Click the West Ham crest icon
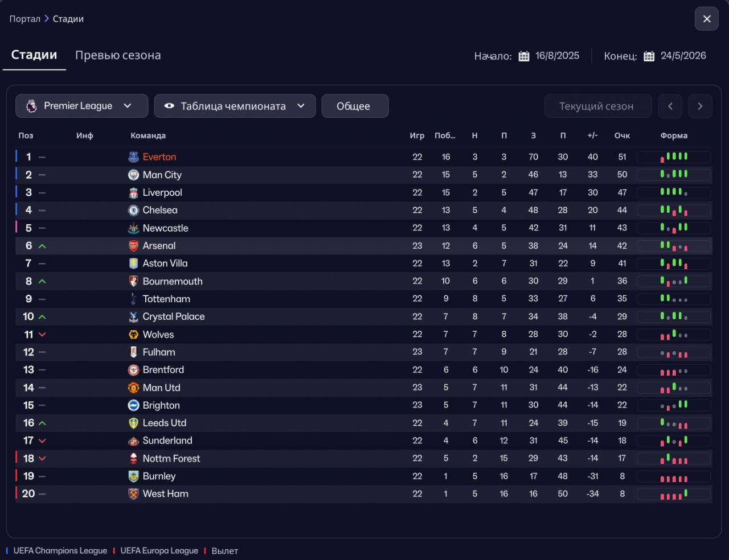This screenshot has height=560, width=729. pos(133,494)
